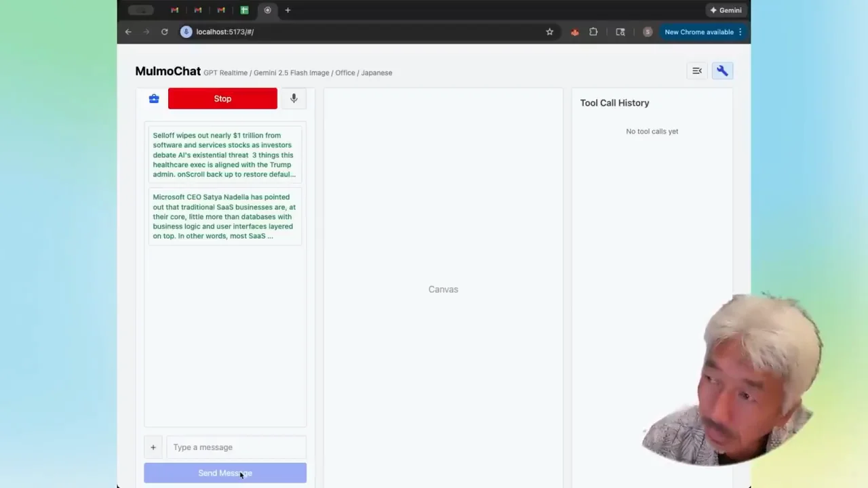Screen dimensions: 868x488
Task: Focus the Type a message field
Action: pos(236,447)
